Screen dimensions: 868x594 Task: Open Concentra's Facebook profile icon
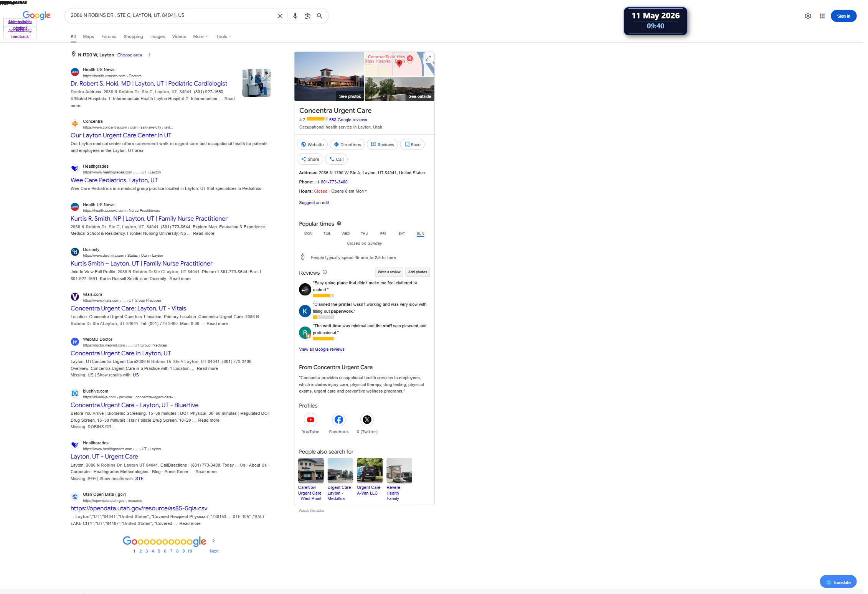point(339,420)
